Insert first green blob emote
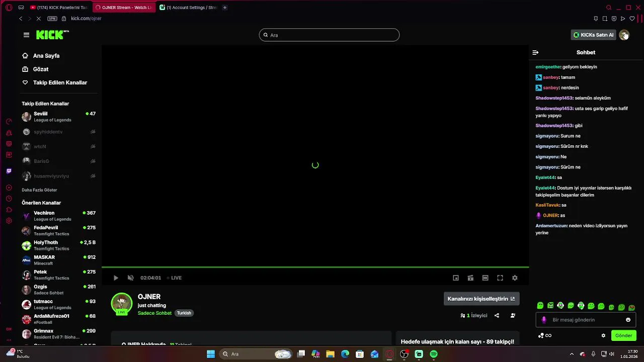The image size is (644, 362). tap(540, 306)
